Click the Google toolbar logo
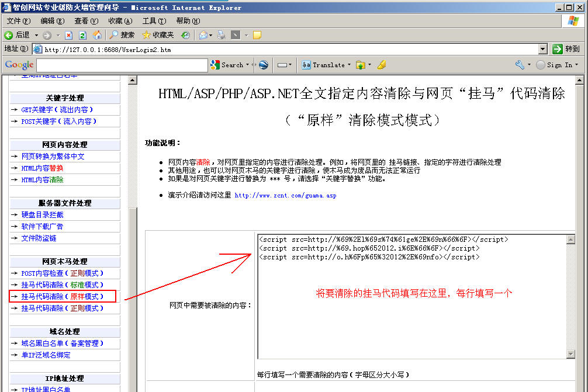The image size is (588, 392). (19, 65)
